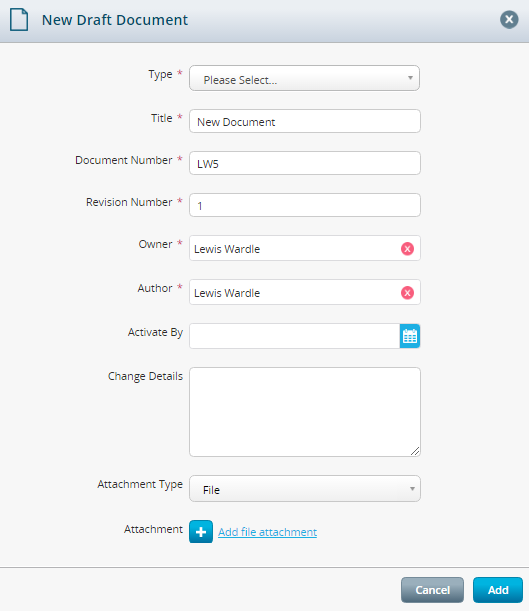Open the Attachment Type dropdown
529x611 pixels.
[305, 489]
